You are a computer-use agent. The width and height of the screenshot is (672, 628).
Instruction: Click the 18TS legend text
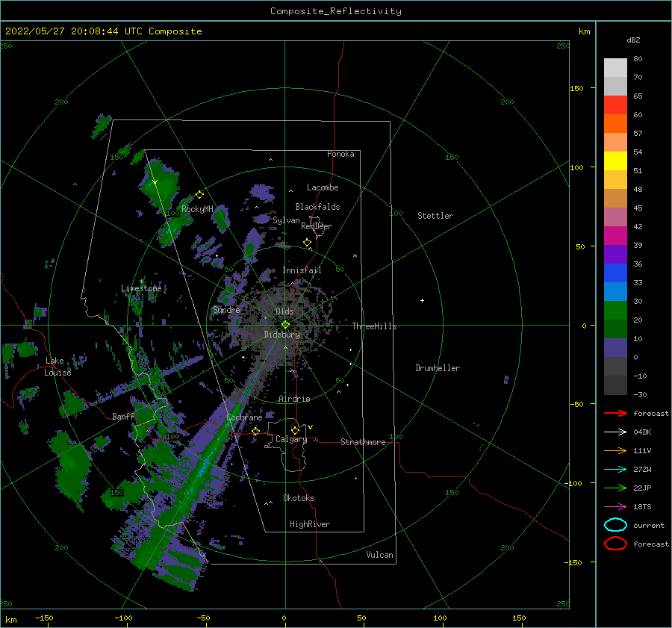(642, 507)
